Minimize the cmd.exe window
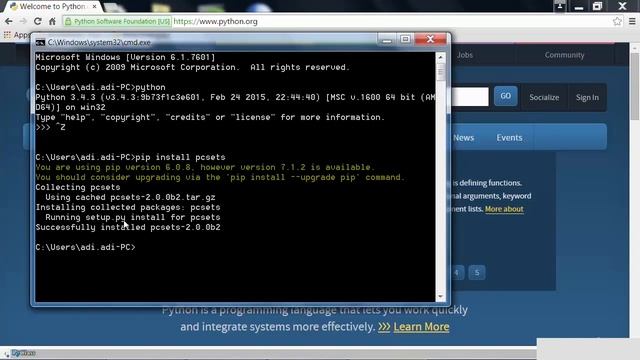This screenshot has height=360, width=640. pos(387,40)
